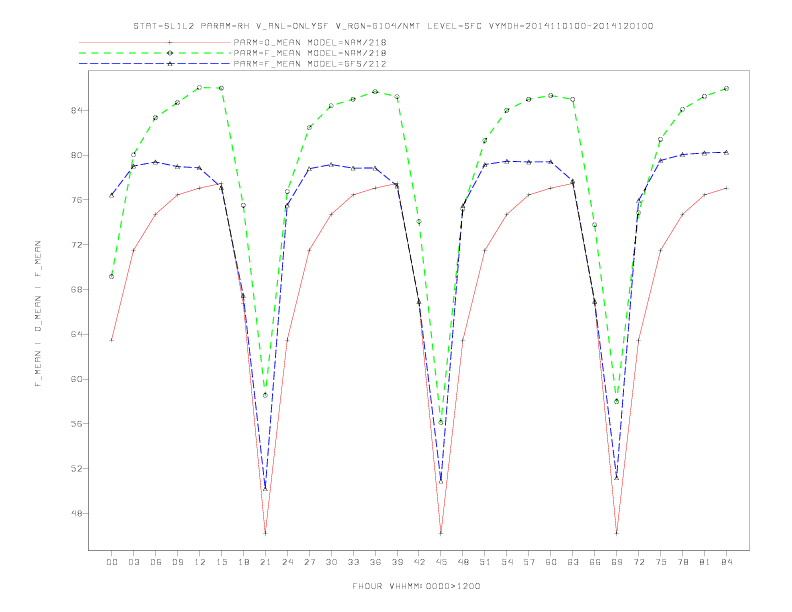
Task: Click the chart title beginning STAT=SL1L2
Action: 393,26
